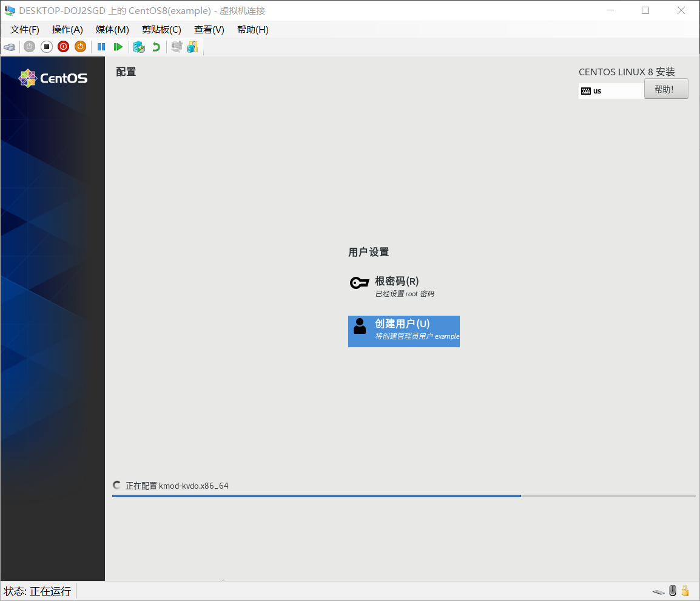The height and width of the screenshot is (601, 700).
Task: Save VM state with orange power icon
Action: 80,47
